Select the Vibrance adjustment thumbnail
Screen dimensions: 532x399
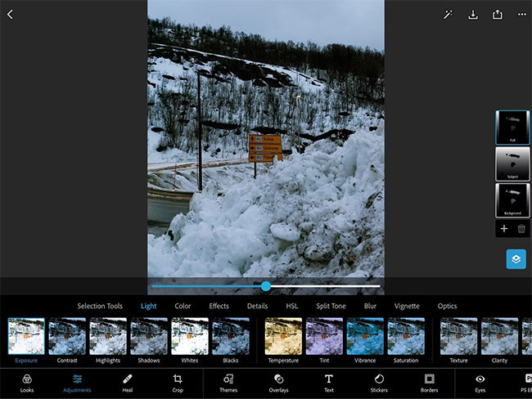tap(365, 336)
